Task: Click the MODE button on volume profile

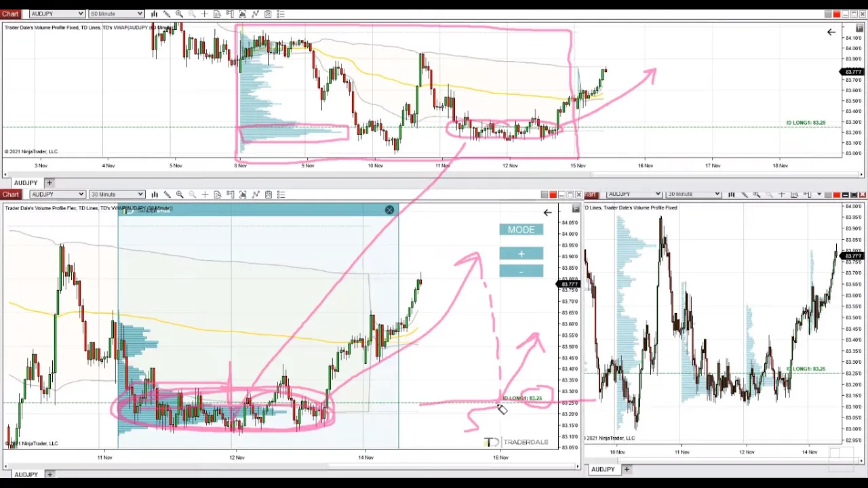Action: (x=521, y=230)
